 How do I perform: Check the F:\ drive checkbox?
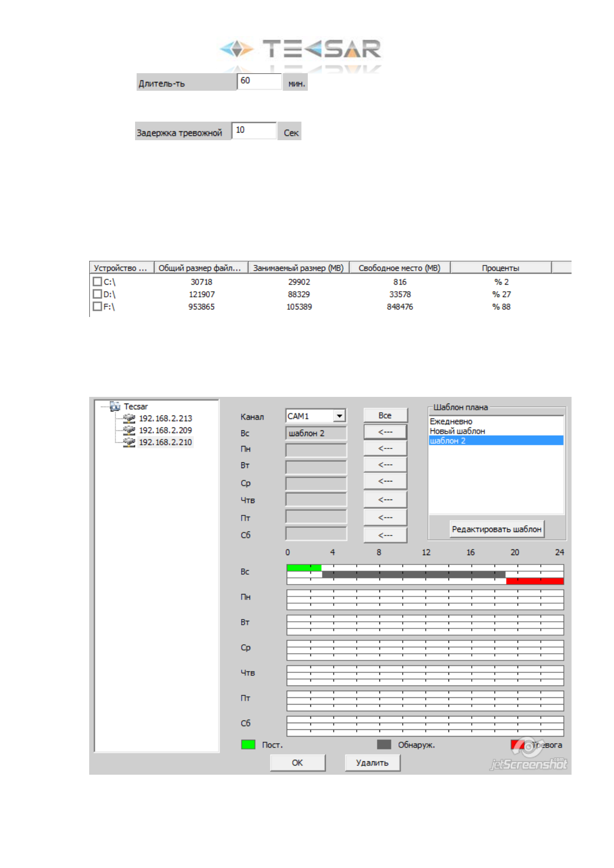point(97,306)
